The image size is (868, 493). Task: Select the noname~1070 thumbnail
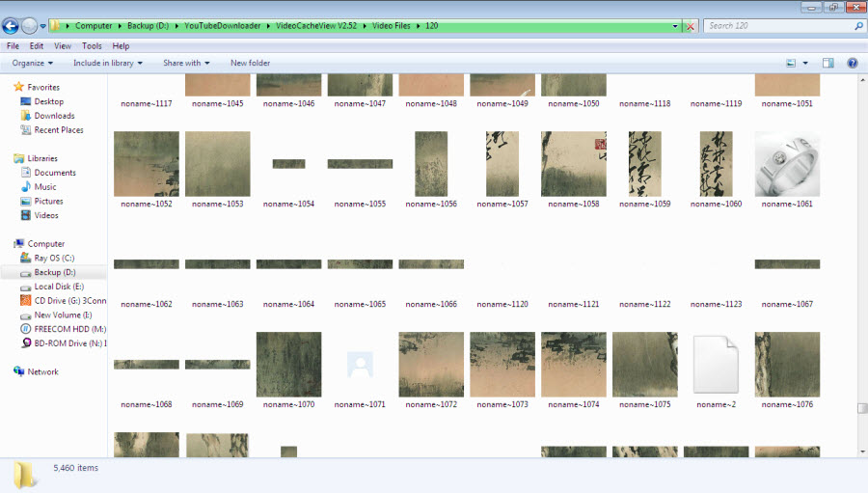(288, 365)
